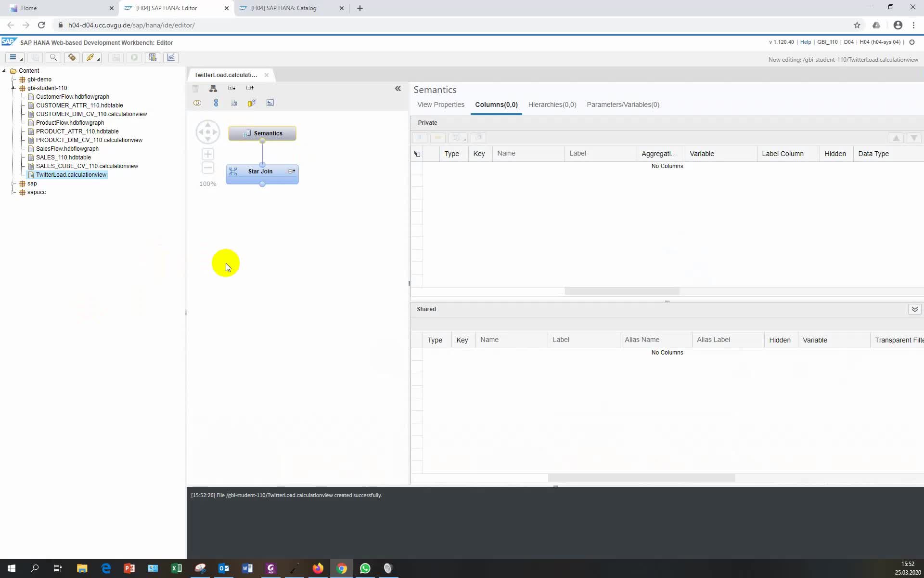
Task: Click the collapse all nodes icon
Action: pyautogui.click(x=250, y=88)
